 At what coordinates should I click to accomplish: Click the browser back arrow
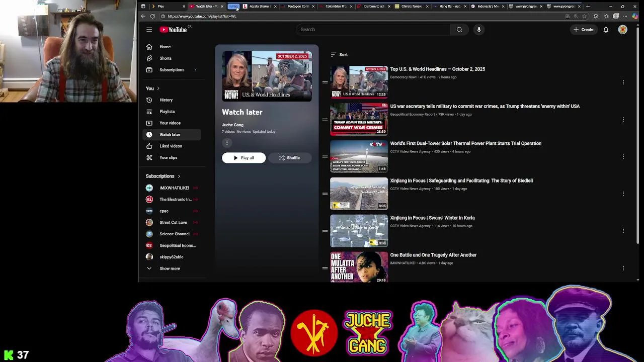click(x=143, y=16)
